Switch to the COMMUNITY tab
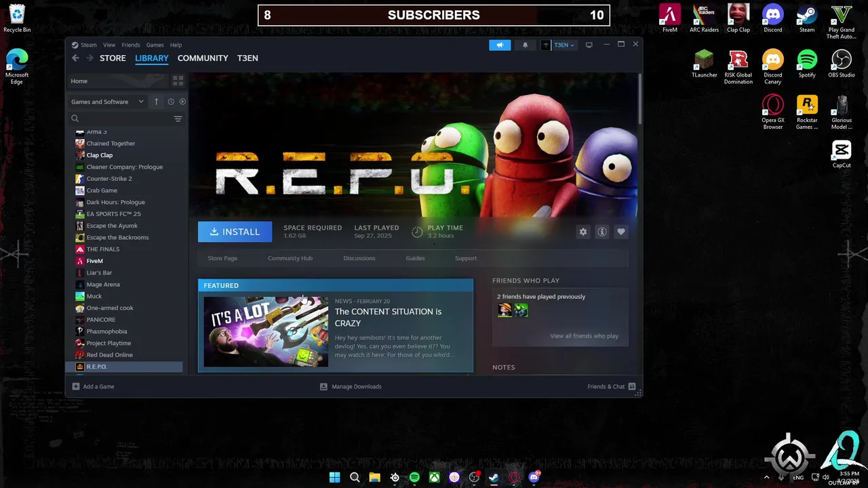The height and width of the screenshot is (488, 868). [203, 58]
